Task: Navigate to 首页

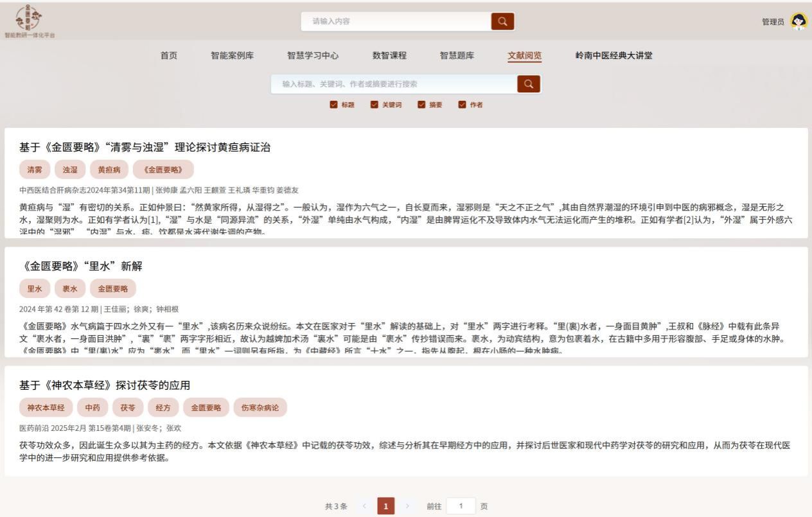Action: [x=169, y=56]
